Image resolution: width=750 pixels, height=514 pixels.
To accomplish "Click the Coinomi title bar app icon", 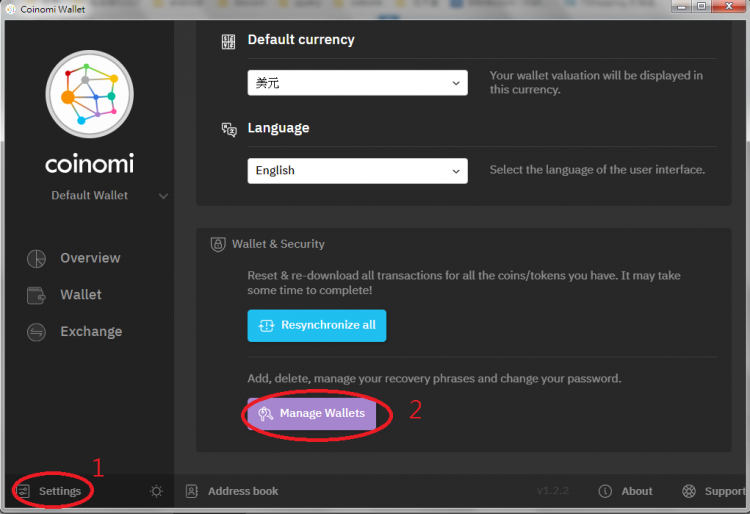I will (11, 9).
